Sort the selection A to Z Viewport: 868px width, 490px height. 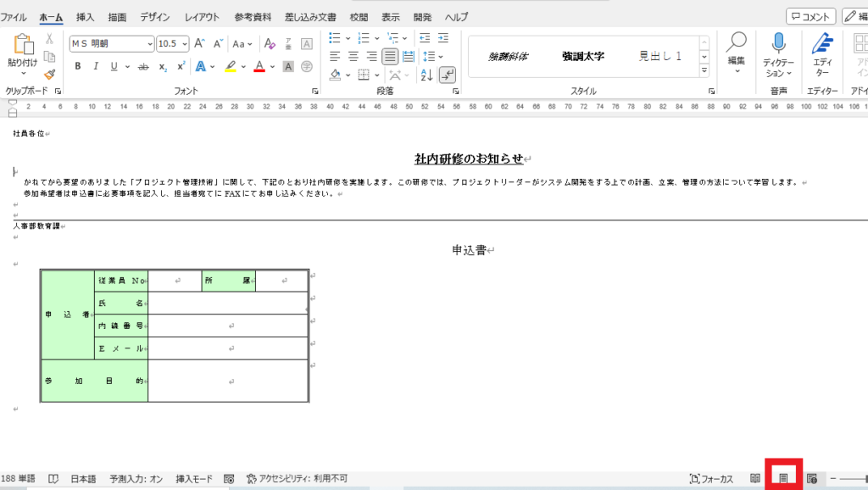426,75
